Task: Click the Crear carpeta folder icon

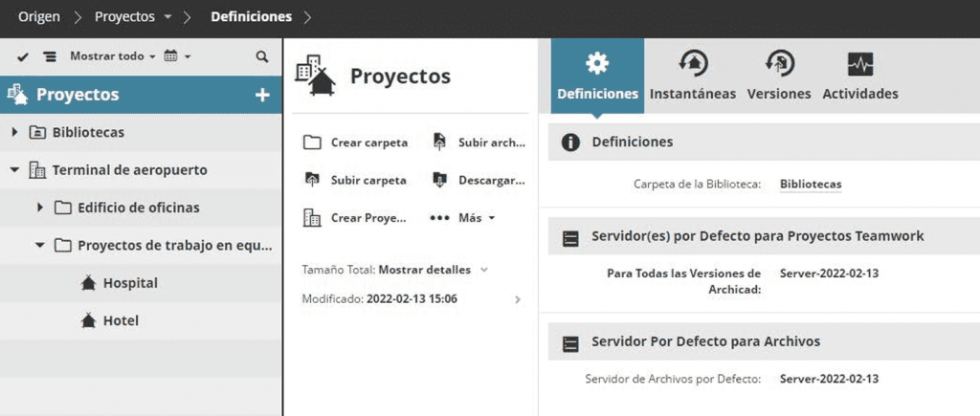Action: [312, 142]
